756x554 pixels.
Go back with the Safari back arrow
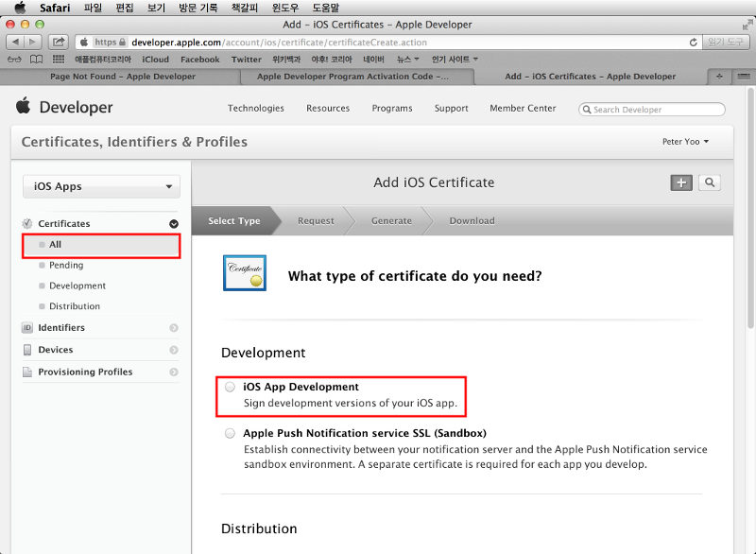[x=15, y=42]
